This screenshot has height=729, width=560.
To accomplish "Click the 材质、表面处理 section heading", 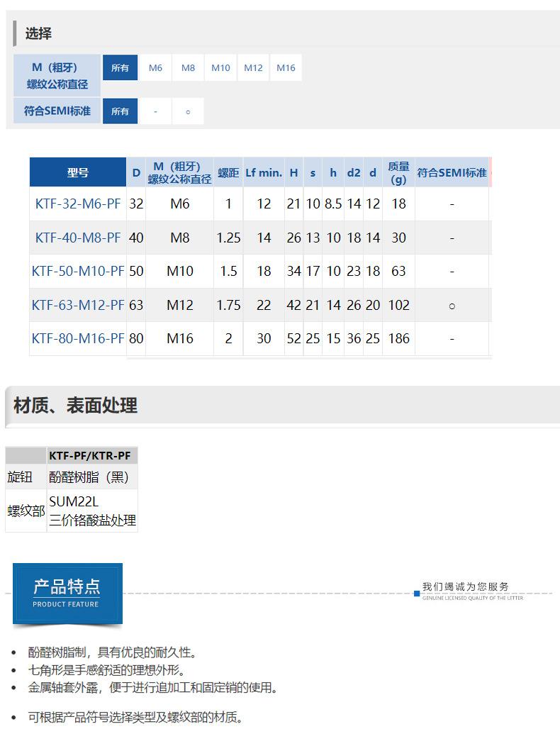I will [75, 406].
